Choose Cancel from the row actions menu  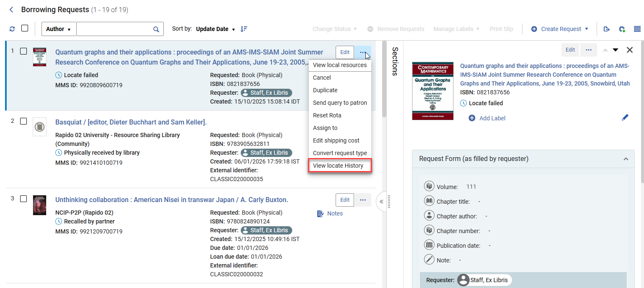340,78
